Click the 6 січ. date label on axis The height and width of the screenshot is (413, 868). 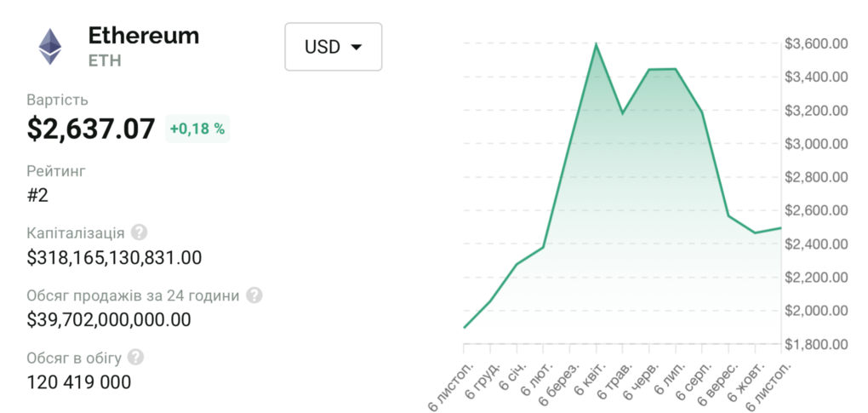(507, 375)
